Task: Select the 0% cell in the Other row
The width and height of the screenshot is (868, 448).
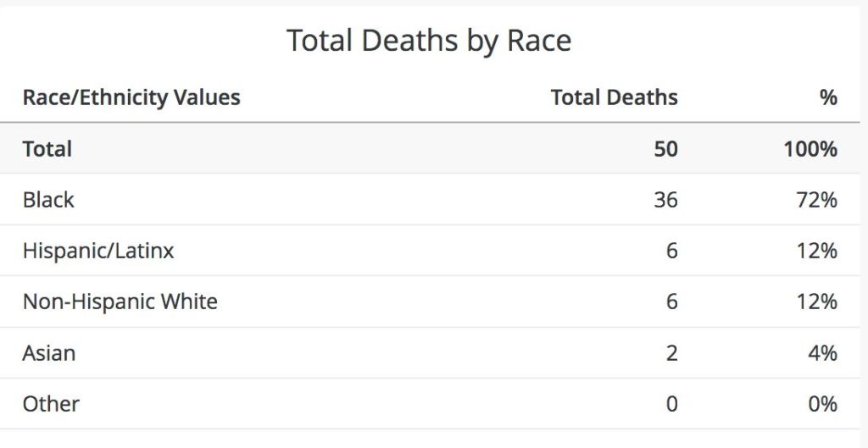Action: [x=823, y=403]
